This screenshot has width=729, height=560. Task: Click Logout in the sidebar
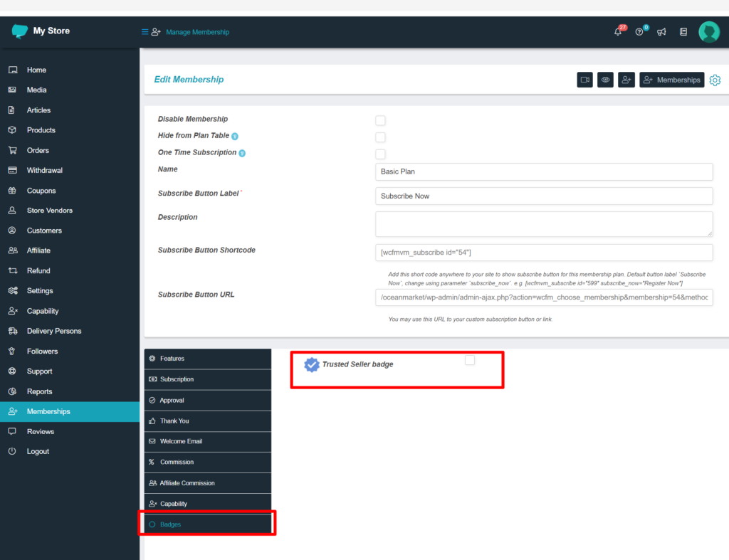tap(38, 452)
